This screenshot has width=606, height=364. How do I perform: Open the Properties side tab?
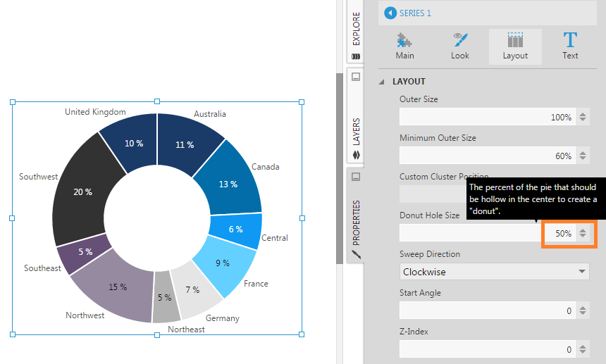click(x=356, y=220)
